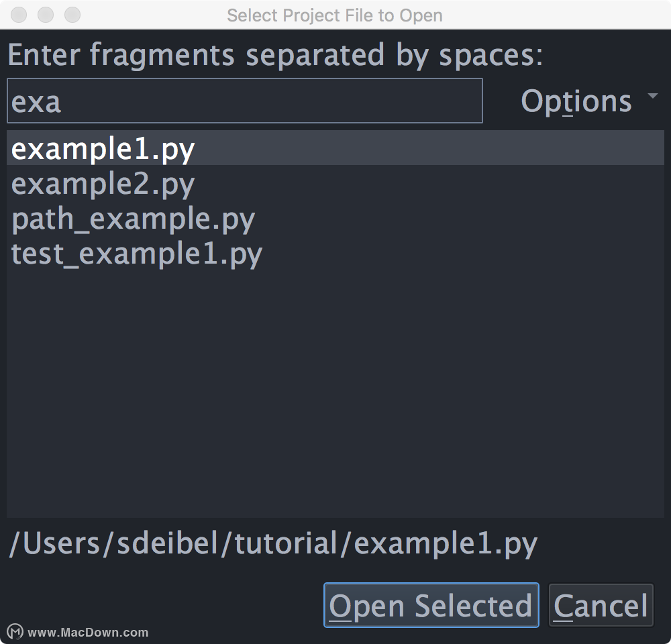Select example2.py in the results list
The image size is (671, 644).
335,183
